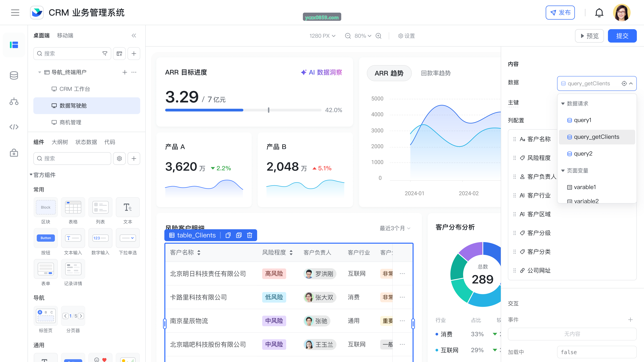The width and height of the screenshot is (644, 362).
Task: Open more options for 导航_终端用户
Action: (x=134, y=72)
